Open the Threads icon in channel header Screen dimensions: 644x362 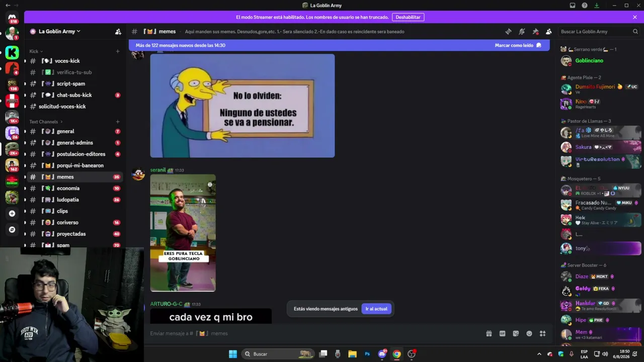(508, 31)
